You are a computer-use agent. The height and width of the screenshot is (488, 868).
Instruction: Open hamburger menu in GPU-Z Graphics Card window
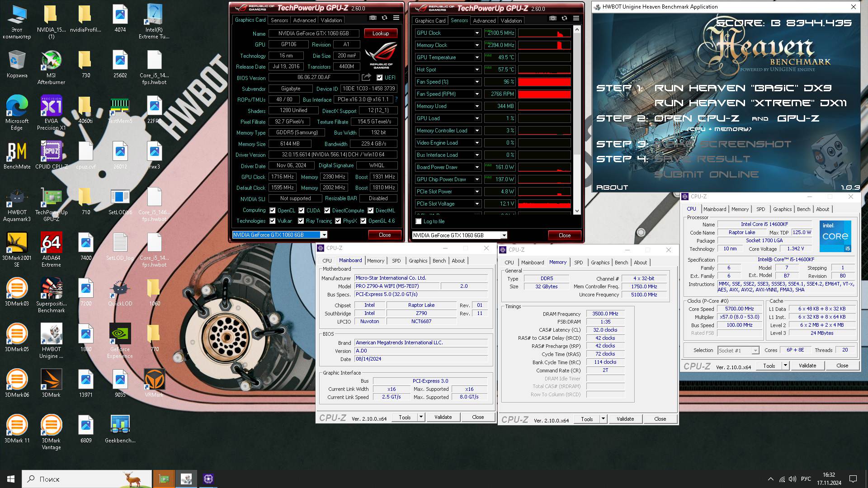(396, 18)
